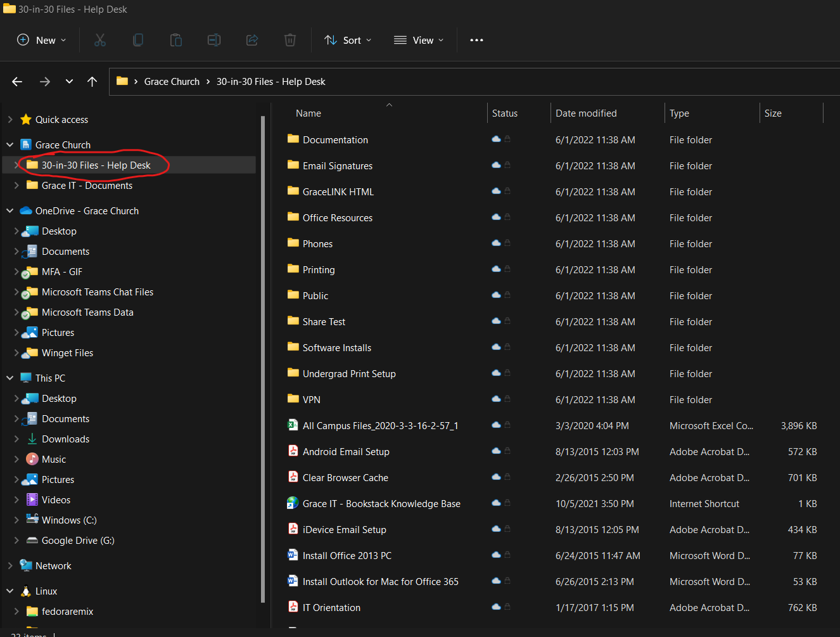Open recent locations dropdown arrow
Image resolution: width=840 pixels, height=637 pixels.
[69, 82]
